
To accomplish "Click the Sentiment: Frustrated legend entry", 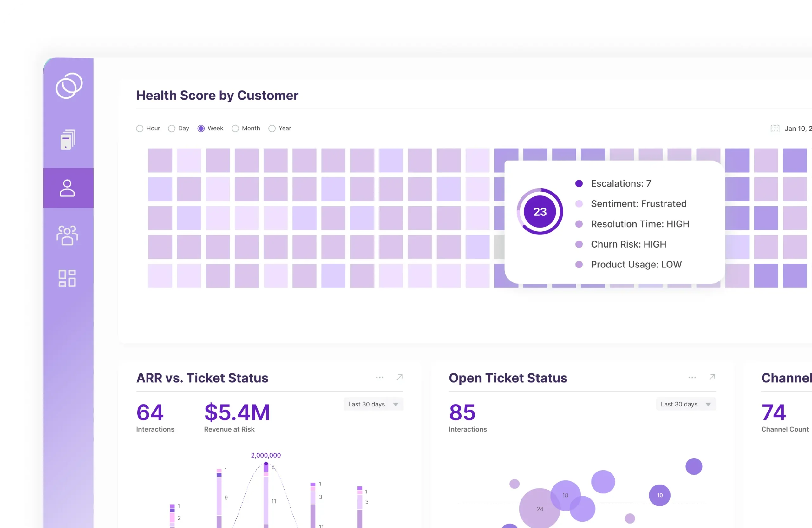I will [631, 204].
